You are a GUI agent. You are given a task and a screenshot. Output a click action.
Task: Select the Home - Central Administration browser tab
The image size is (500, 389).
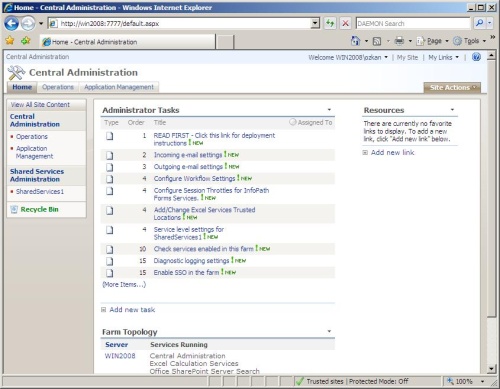coord(128,42)
